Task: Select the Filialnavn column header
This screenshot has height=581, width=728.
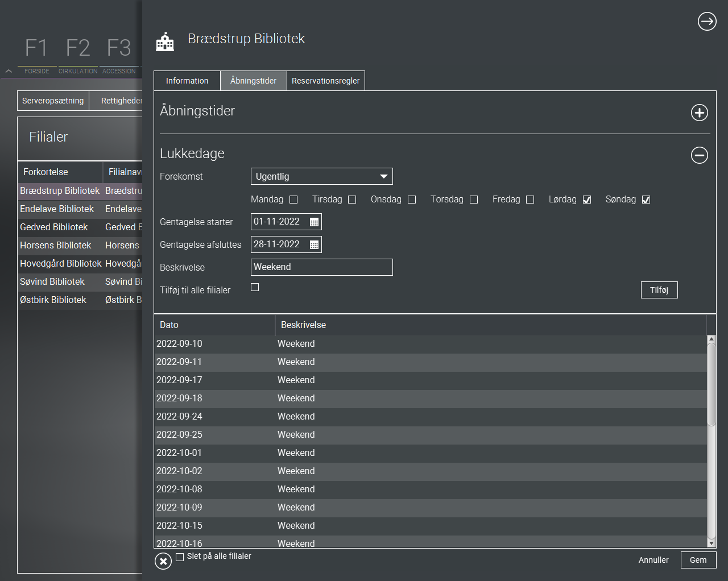Action: point(123,172)
